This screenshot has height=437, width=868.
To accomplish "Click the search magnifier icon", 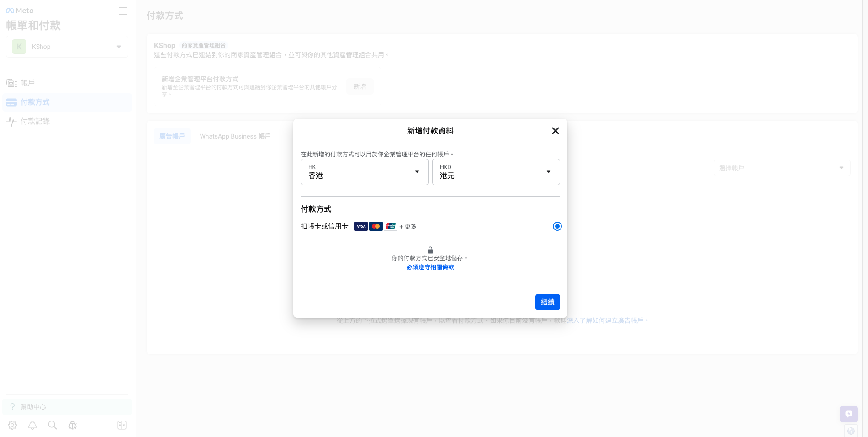I will pos(53,425).
